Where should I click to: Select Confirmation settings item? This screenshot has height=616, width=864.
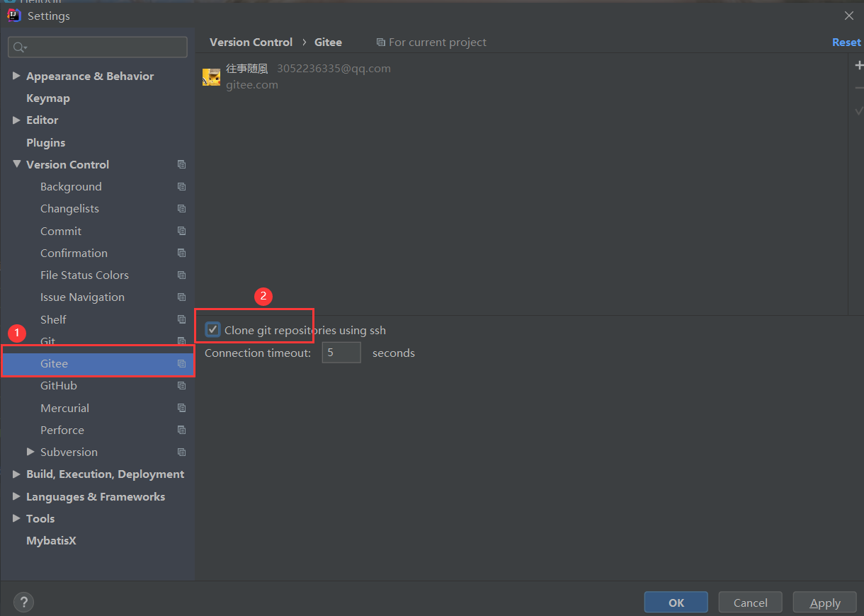tap(74, 253)
